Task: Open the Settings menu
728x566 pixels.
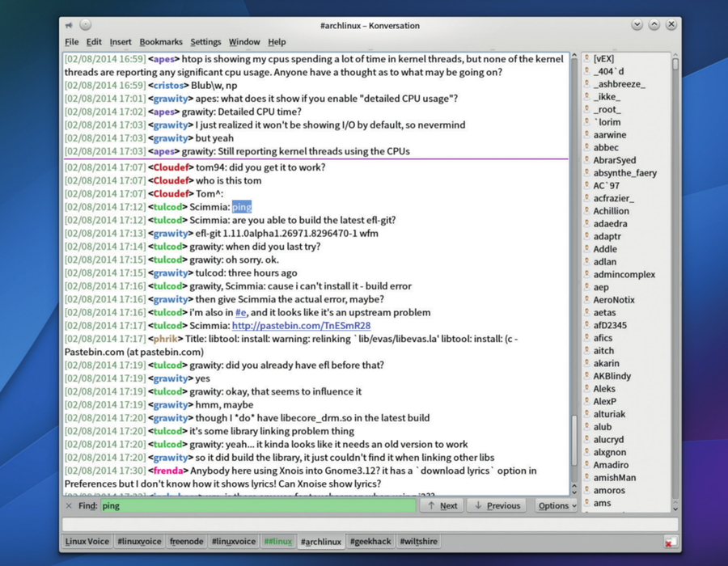Action: tap(205, 42)
